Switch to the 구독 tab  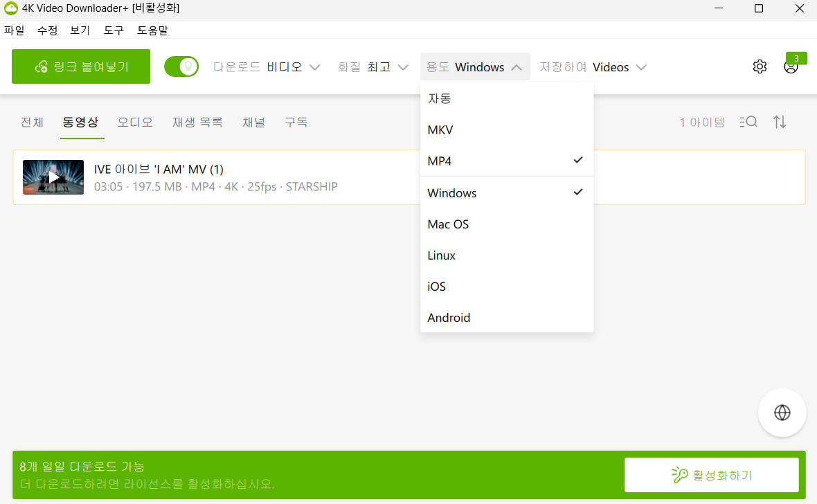pos(296,122)
